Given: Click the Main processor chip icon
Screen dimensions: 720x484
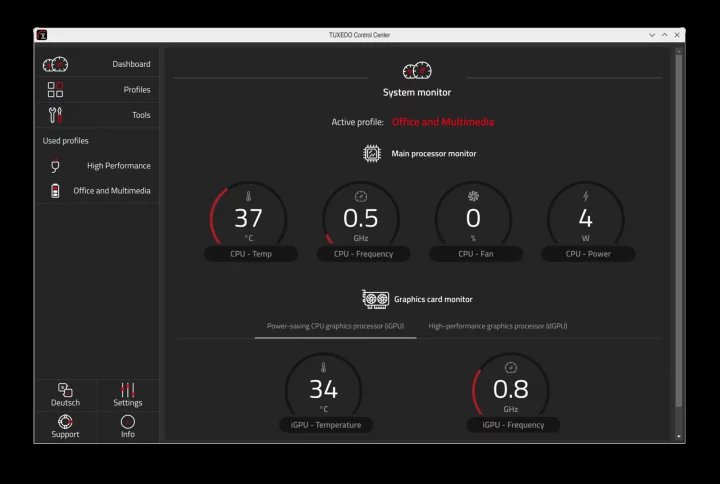Looking at the screenshot, I should [x=372, y=153].
